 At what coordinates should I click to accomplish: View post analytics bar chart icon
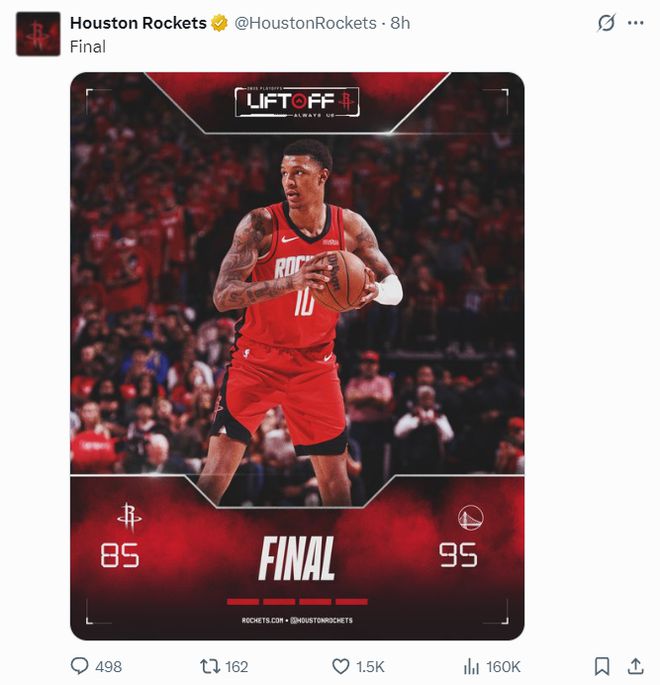[471, 667]
